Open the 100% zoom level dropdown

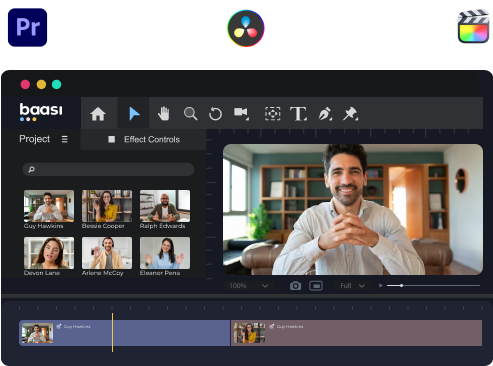point(249,286)
